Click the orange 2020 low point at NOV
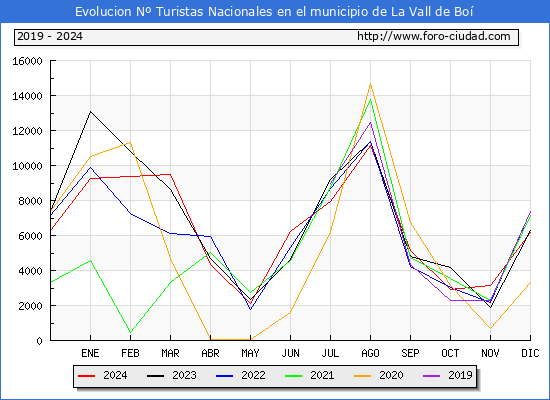Screen dimensions: 550x400 click(x=490, y=328)
